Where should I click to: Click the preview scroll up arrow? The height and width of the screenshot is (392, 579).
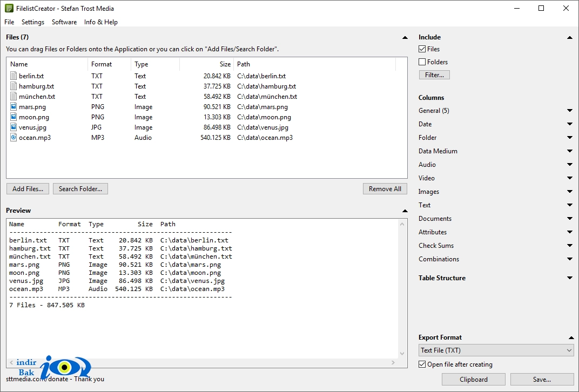click(402, 224)
